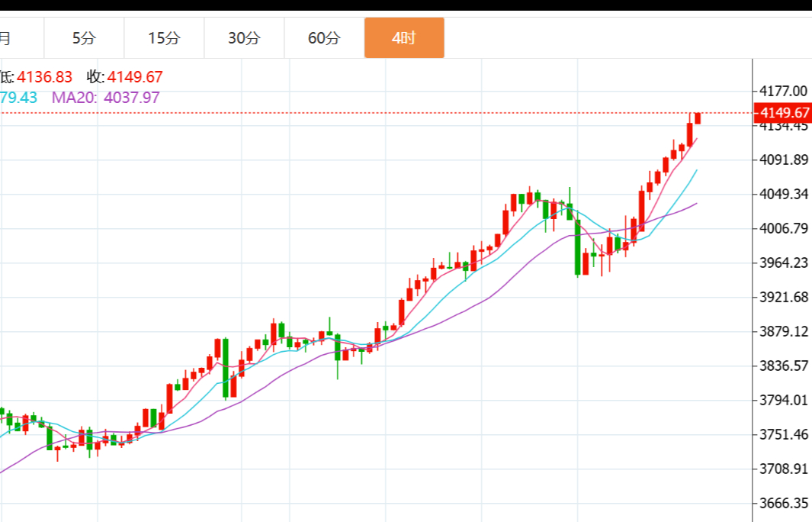
Task: Click the 3751.46 price axis label
Action: tap(783, 434)
